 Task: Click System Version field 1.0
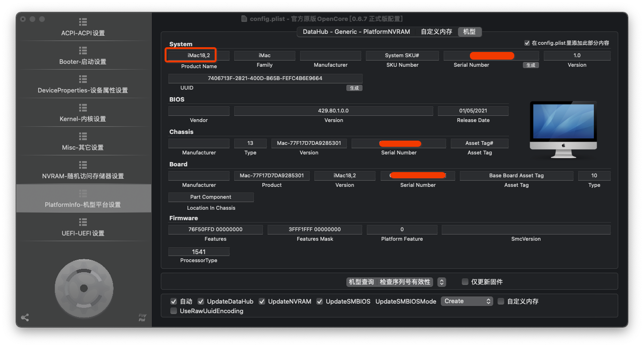pyautogui.click(x=577, y=55)
